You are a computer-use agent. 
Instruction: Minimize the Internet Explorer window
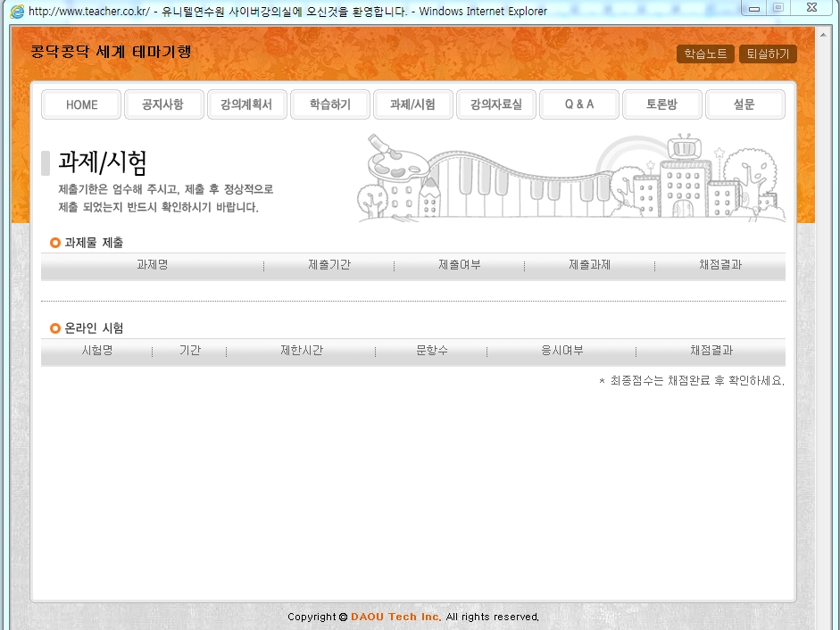(x=754, y=8)
